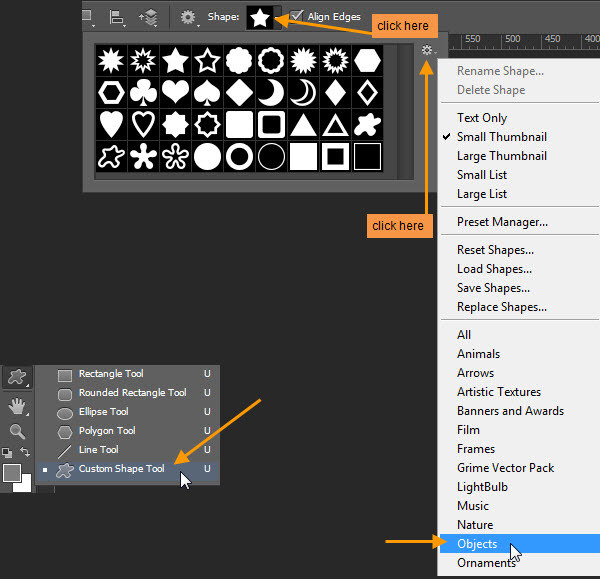Click Reset Shapes... option
This screenshot has height=579, width=600.
[495, 250]
